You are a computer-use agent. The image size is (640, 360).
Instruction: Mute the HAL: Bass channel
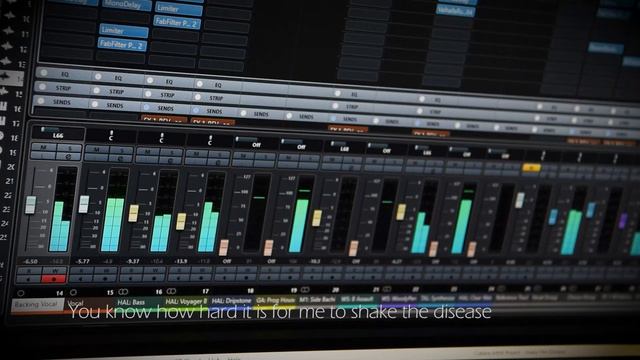148,152
